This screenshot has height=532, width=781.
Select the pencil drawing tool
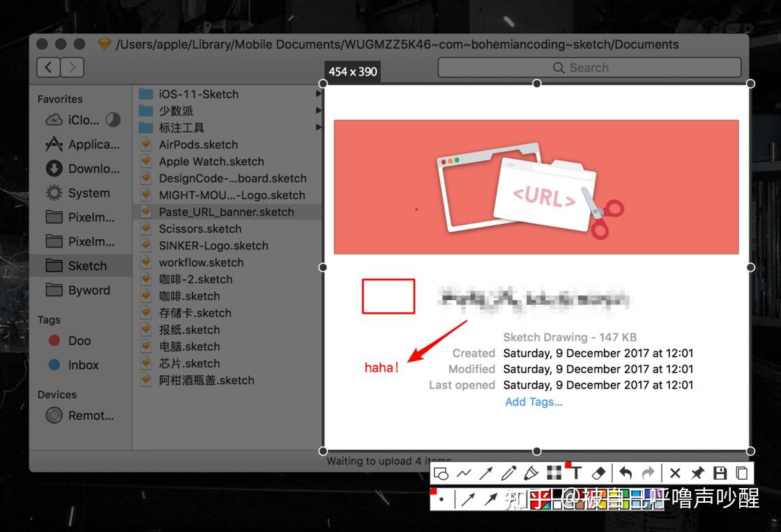[508, 473]
